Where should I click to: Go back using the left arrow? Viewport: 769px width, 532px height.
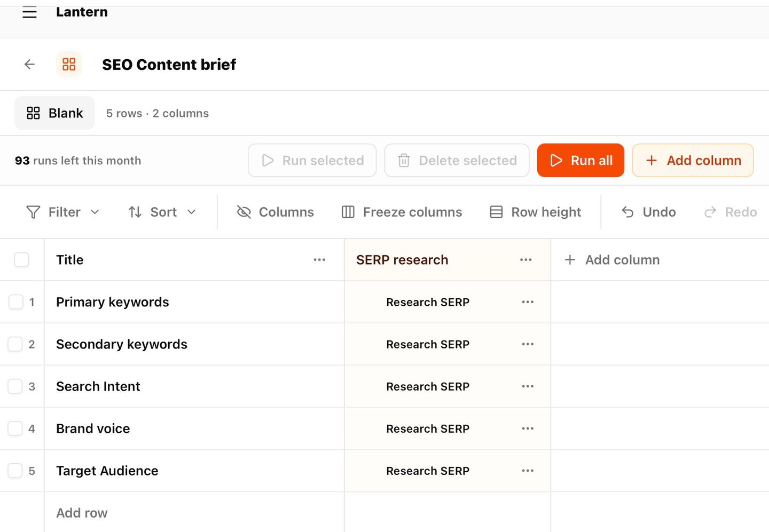29,65
